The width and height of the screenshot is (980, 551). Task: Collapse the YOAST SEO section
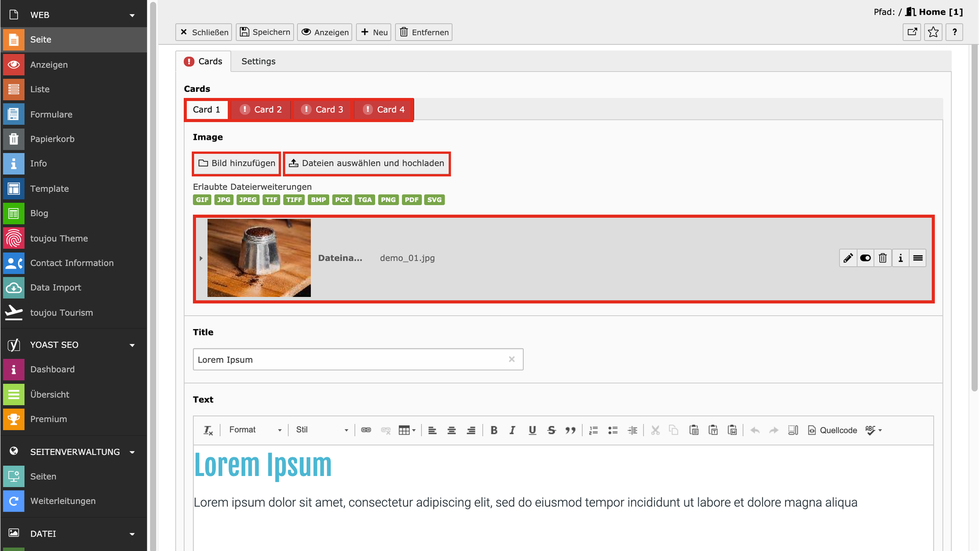pyautogui.click(x=132, y=345)
